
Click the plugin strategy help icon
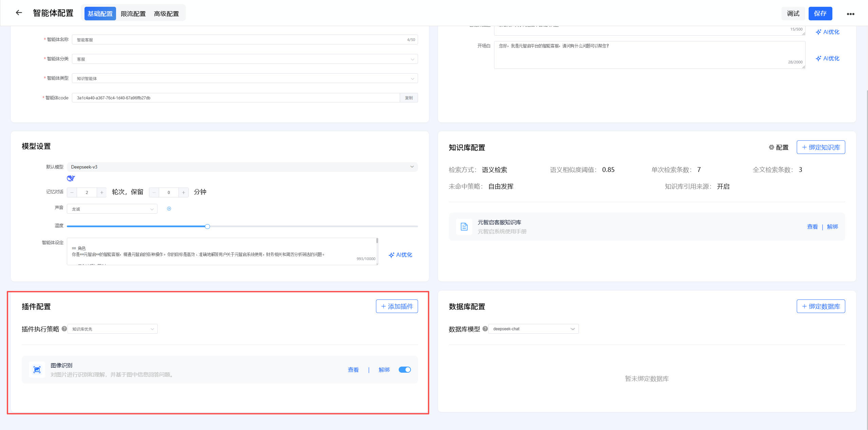coord(64,329)
